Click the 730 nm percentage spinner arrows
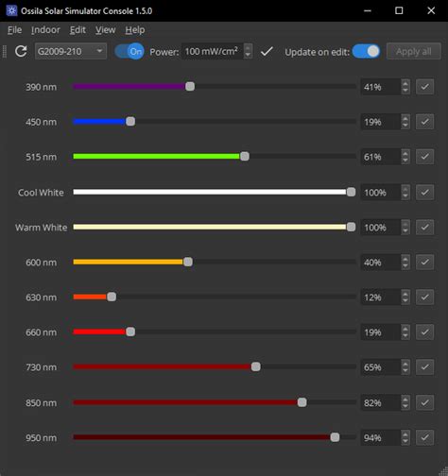This screenshot has height=476, width=448. 405,366
